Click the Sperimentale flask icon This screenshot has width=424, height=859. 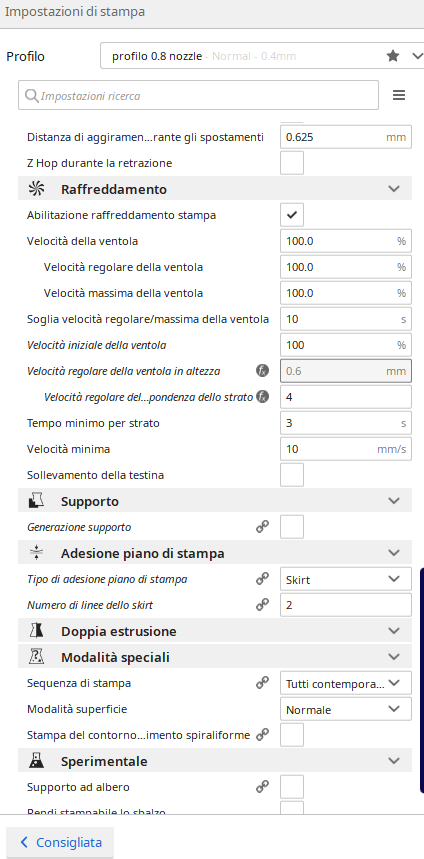(x=36, y=761)
